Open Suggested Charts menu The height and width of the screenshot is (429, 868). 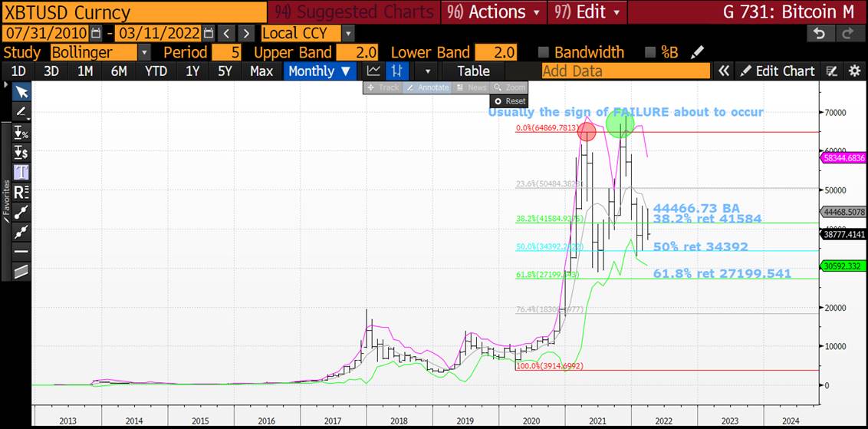353,12
